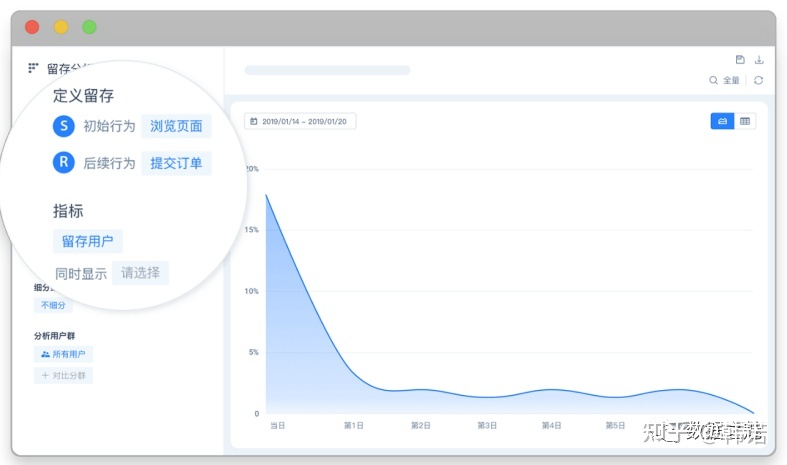The image size is (787, 465).
Task: Open the date range picker 2019/01/14 – 2019/01/20
Action: pos(300,121)
